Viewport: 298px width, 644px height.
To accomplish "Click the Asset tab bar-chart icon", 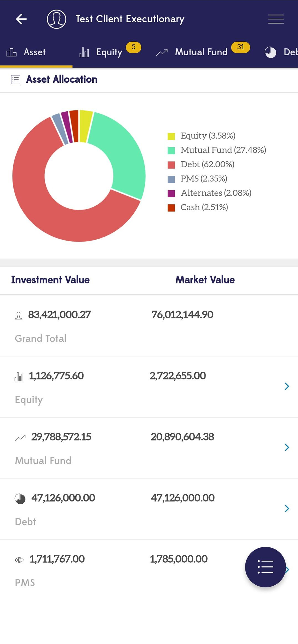I will [x=12, y=52].
